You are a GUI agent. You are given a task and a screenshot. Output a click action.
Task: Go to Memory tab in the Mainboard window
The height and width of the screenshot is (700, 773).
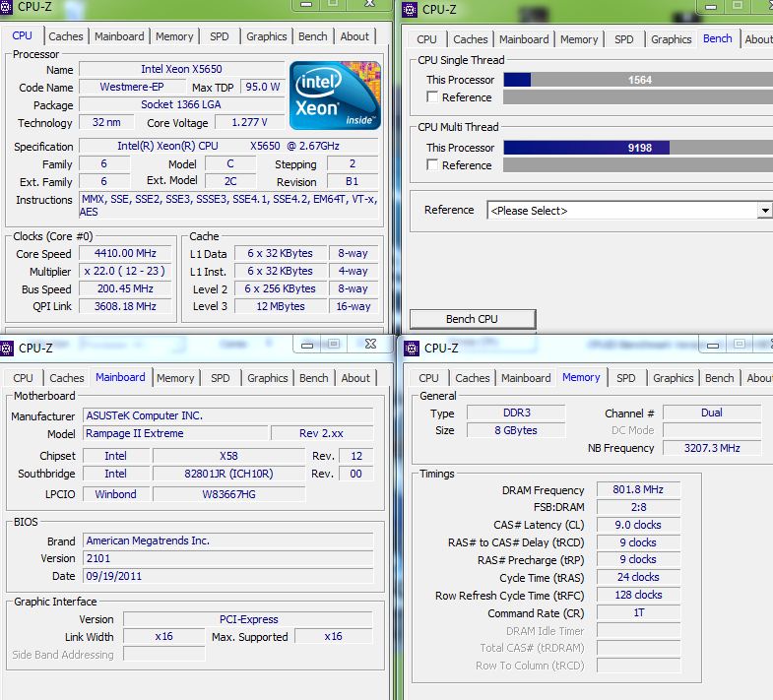[x=175, y=378]
